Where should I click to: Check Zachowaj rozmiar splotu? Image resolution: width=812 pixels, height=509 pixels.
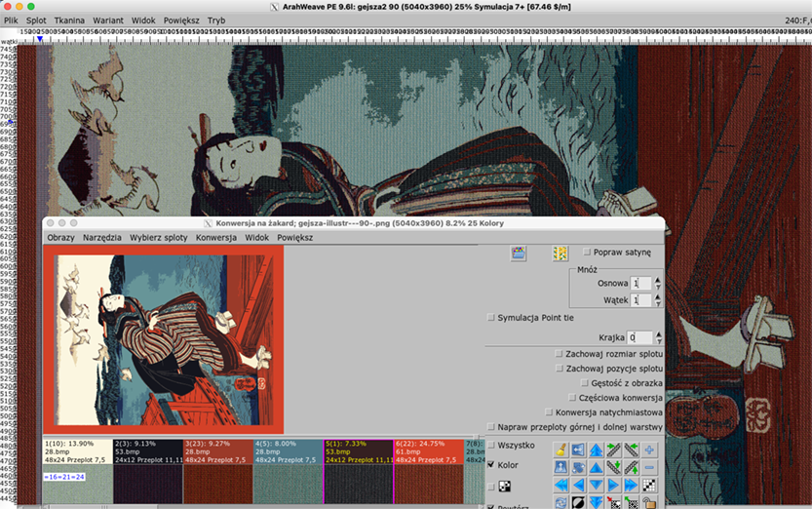(559, 354)
